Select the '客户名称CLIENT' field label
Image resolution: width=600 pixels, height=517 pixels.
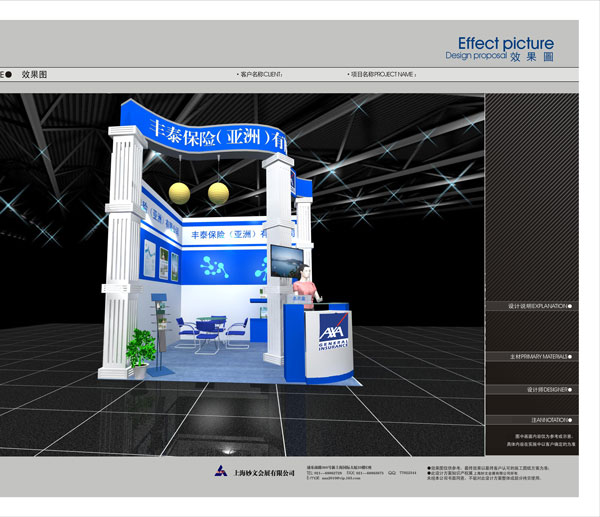[x=259, y=74]
